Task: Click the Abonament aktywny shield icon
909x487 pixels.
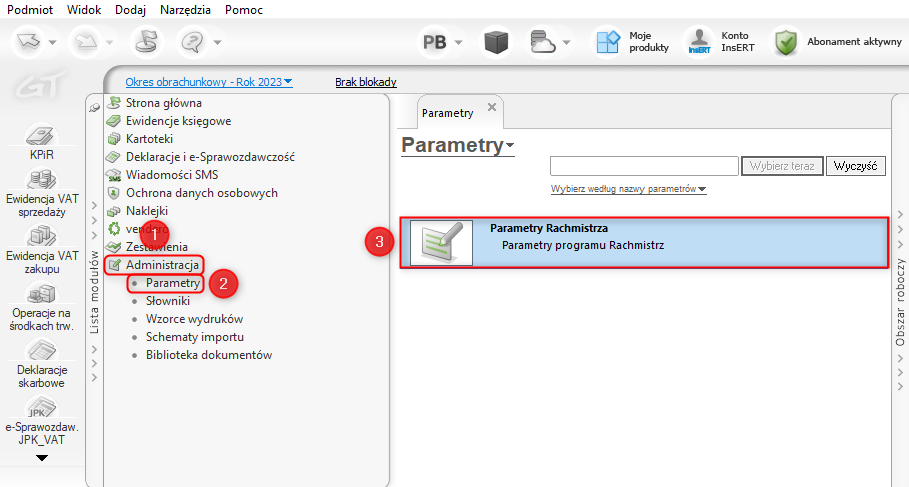Action: click(x=786, y=42)
